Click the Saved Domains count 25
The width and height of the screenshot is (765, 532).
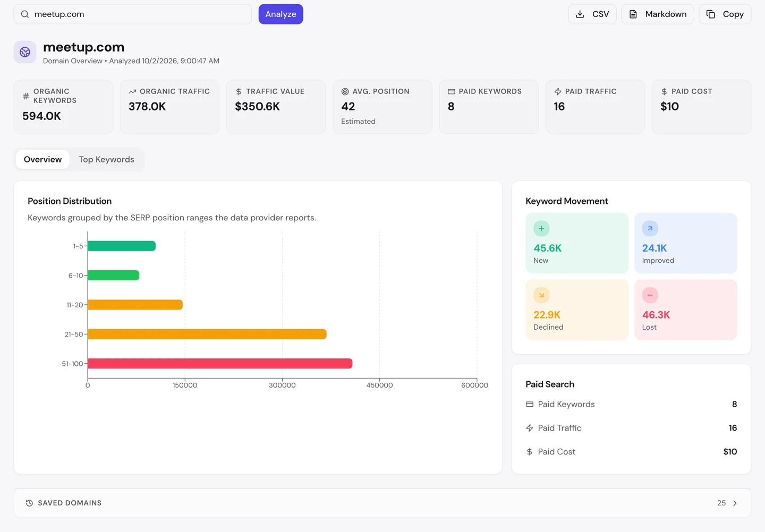tap(721, 503)
